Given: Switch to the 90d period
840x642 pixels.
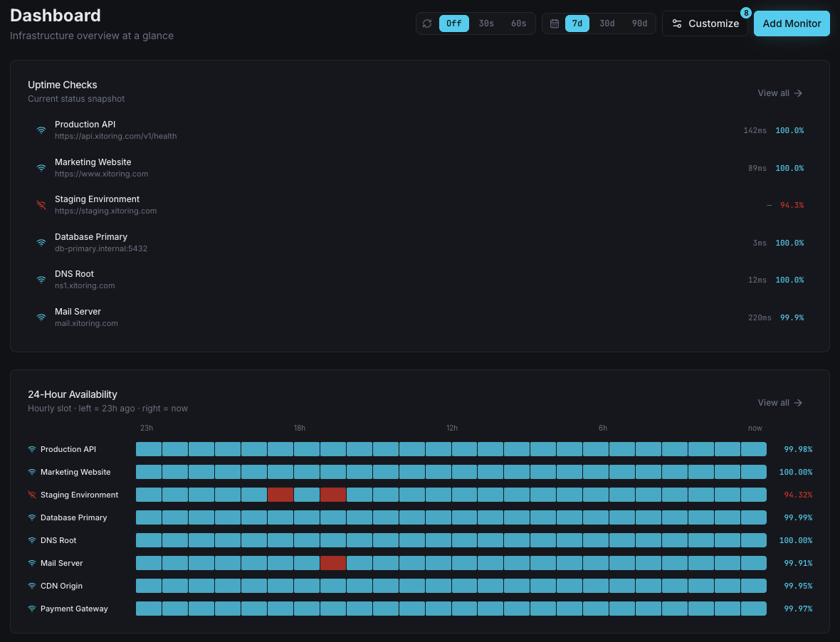Looking at the screenshot, I should (639, 23).
